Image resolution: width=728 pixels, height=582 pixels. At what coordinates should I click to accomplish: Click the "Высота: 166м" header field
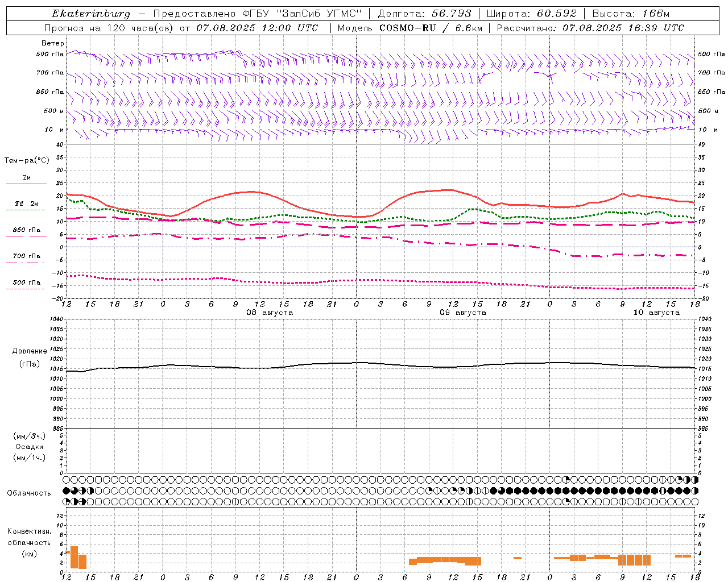pos(631,14)
